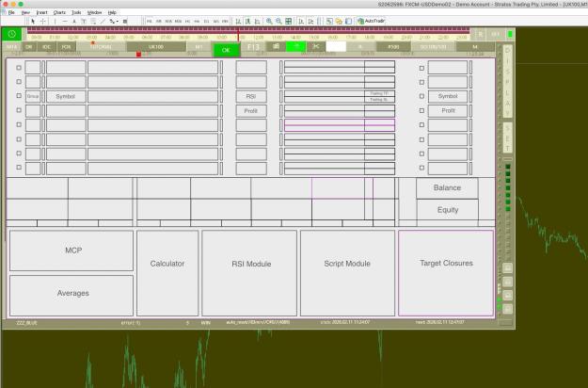Viewport: 588px width, 388px height.
Task: Click the right-side Symbol box
Action: click(448, 96)
